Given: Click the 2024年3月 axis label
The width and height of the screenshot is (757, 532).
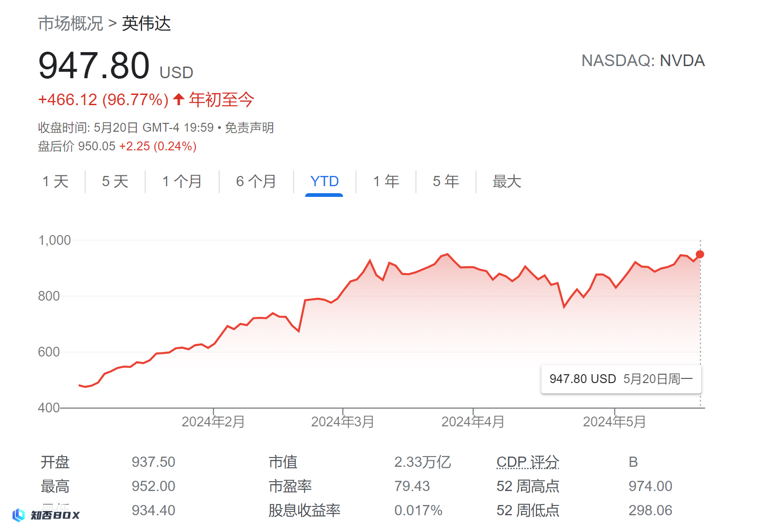Looking at the screenshot, I should pos(343,422).
